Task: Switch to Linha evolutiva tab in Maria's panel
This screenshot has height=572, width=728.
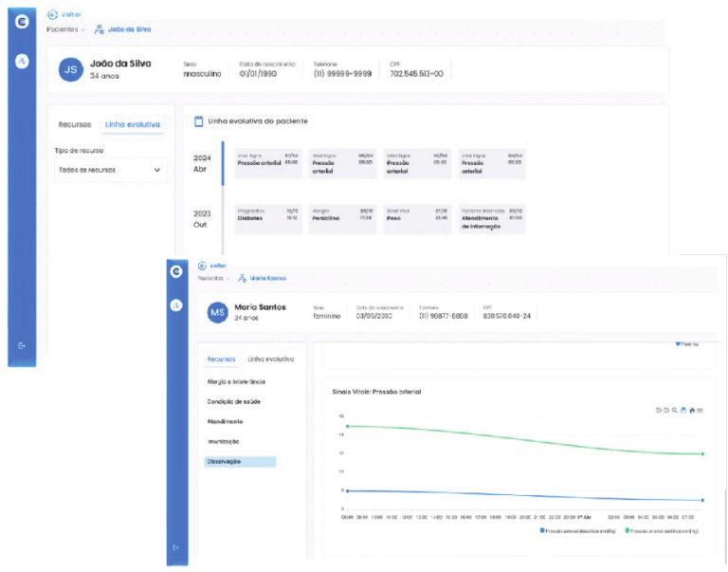Action: coord(270,360)
